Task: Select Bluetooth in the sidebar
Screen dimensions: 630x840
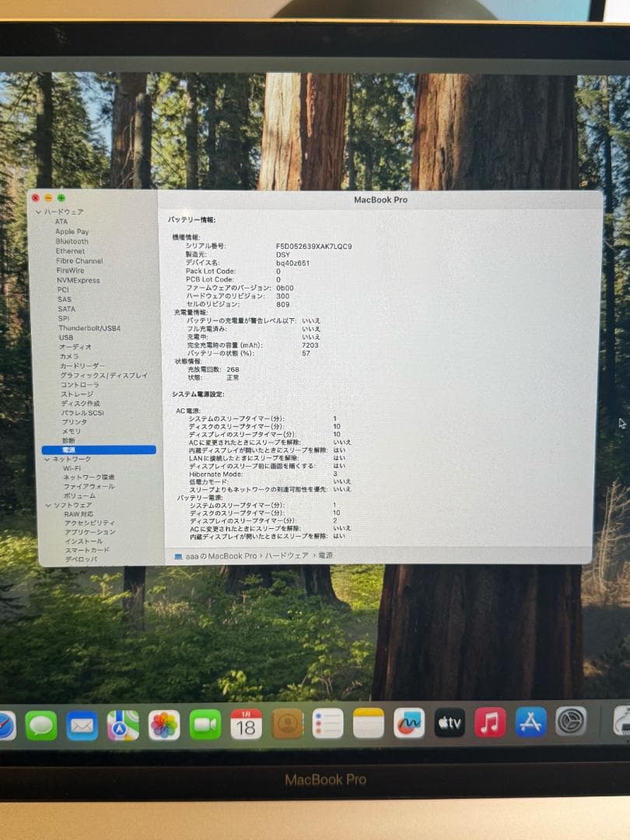Action: point(72,241)
